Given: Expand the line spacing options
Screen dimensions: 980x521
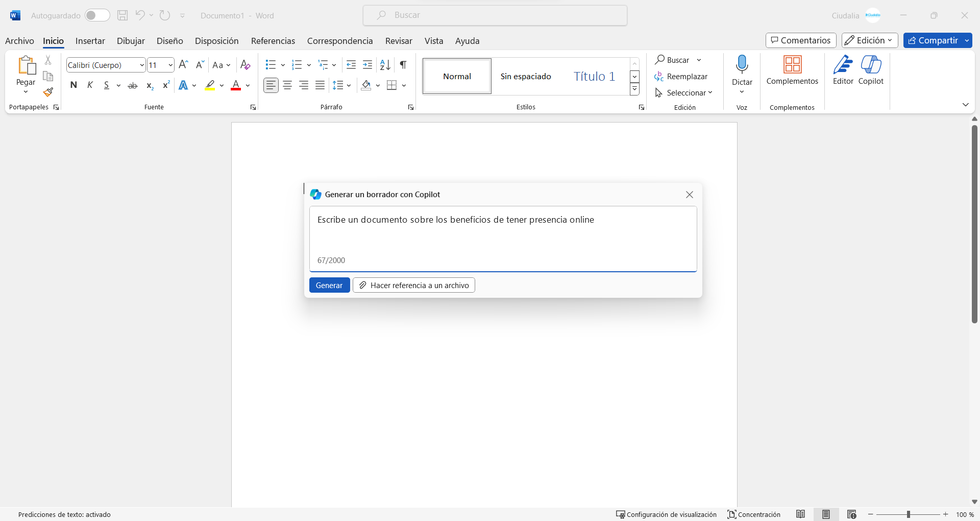Looking at the screenshot, I should click(349, 85).
